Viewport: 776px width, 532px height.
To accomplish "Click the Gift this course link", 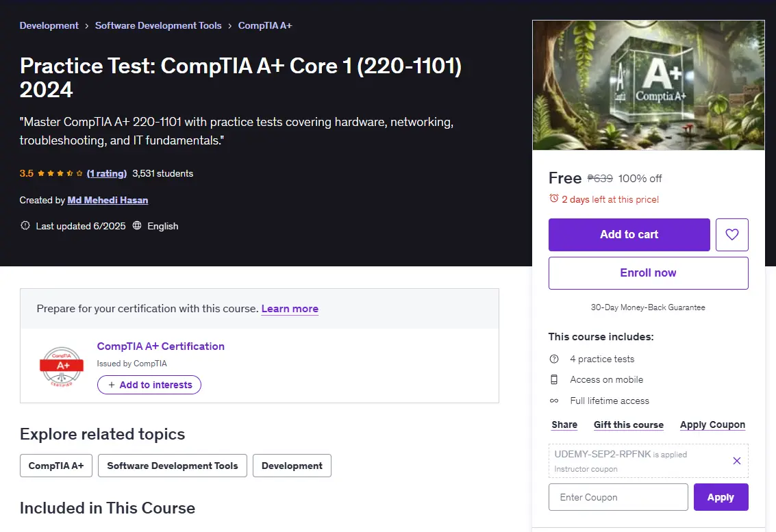I will (x=629, y=425).
